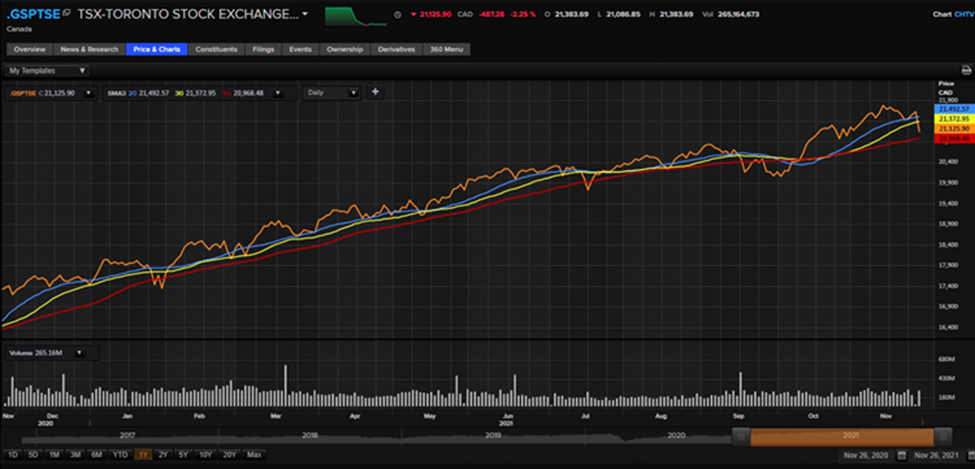Click 2020 in the overview timeline

[676, 435]
